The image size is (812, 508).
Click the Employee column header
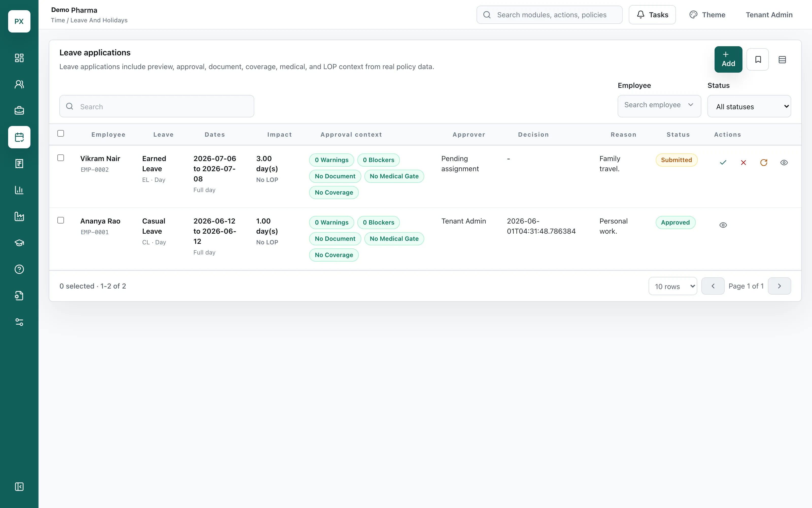tap(108, 134)
